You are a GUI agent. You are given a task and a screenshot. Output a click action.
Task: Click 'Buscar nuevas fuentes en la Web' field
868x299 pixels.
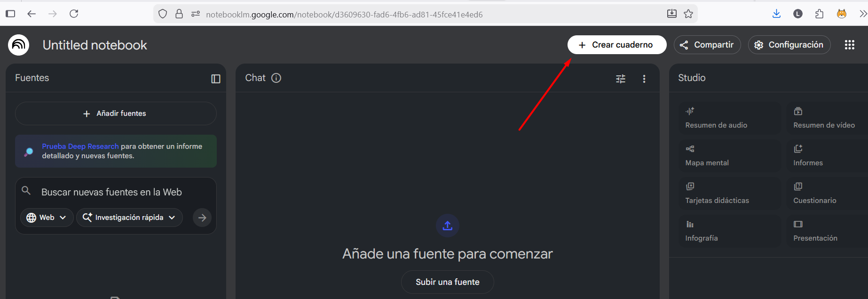point(111,192)
